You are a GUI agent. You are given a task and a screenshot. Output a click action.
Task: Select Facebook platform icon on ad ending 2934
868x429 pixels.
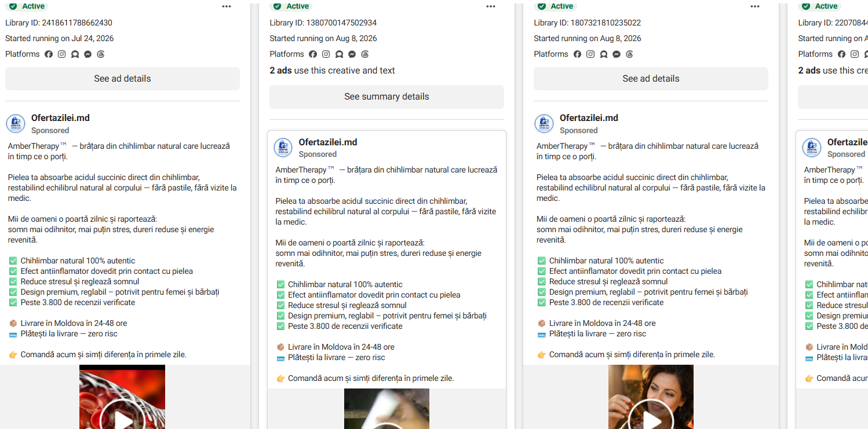pos(313,54)
